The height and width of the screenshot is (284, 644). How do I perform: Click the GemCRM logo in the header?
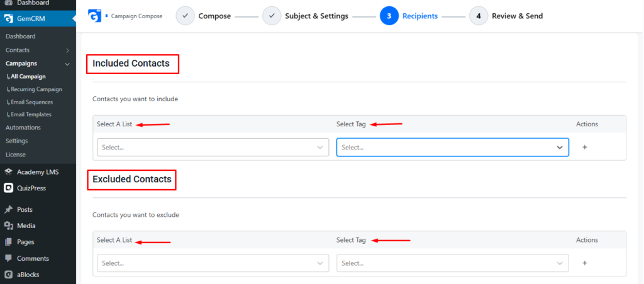pos(94,16)
